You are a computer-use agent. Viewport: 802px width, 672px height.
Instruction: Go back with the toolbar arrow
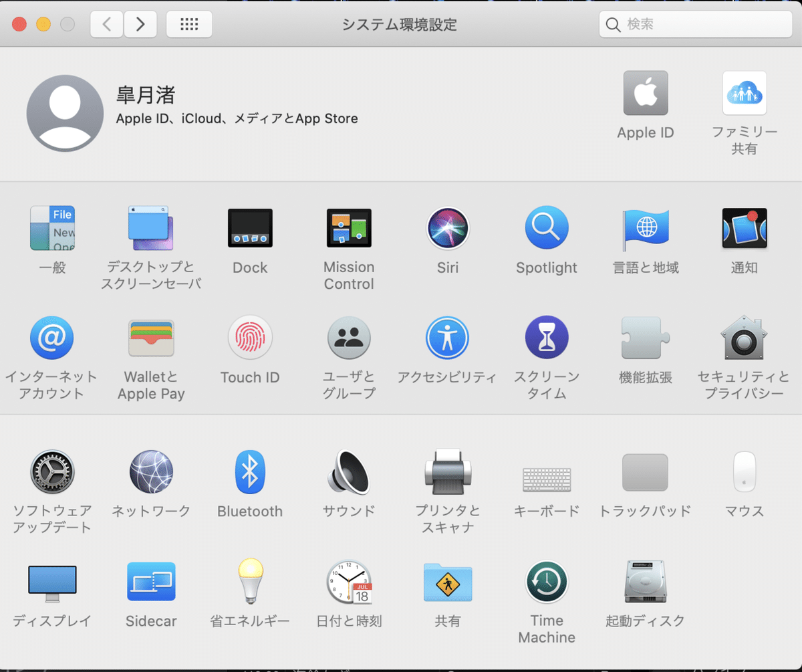pos(107,24)
